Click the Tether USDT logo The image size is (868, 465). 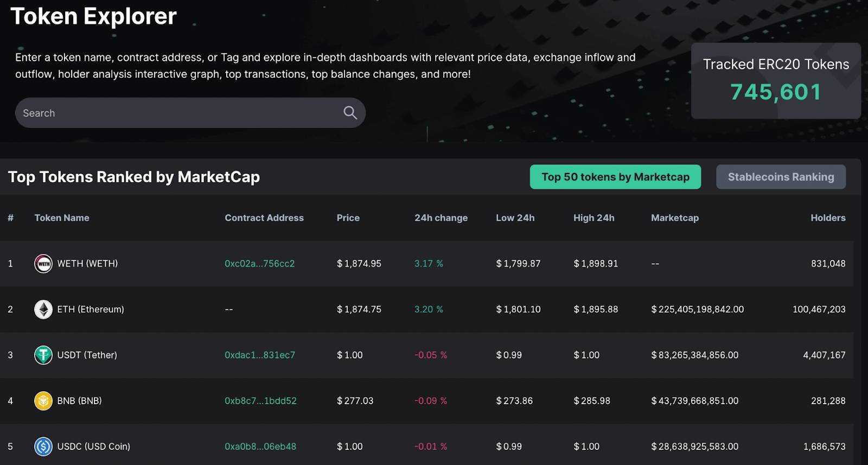(x=43, y=355)
